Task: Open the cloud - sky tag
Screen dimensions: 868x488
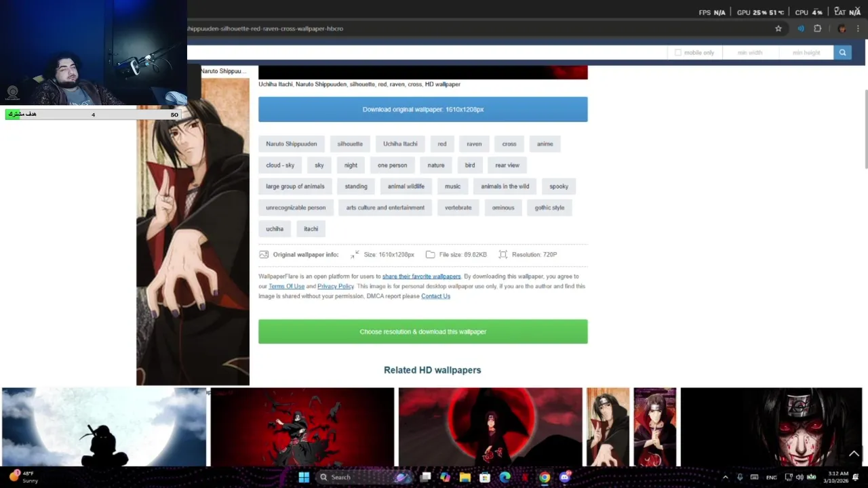Action: [280, 165]
